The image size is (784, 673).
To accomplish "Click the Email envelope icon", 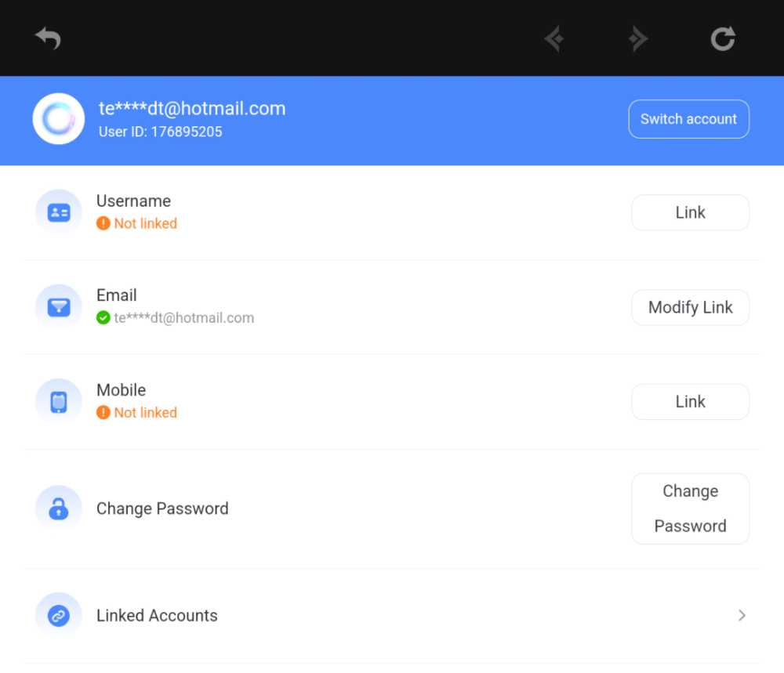I will click(59, 307).
